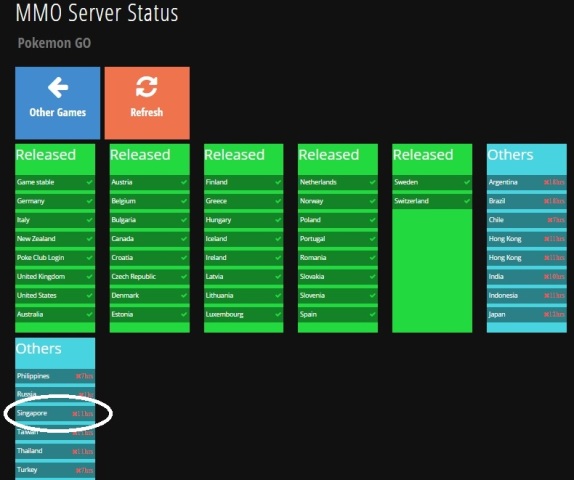
Task: Click the orange Refresh tile
Action: 147,103
